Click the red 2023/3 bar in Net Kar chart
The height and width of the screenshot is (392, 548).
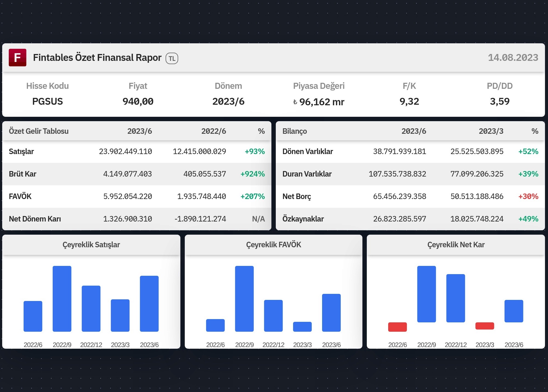point(485,326)
